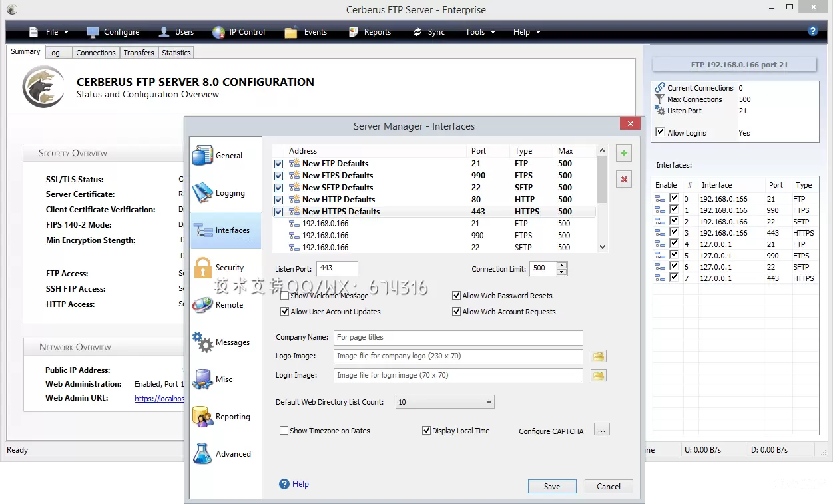Open the Help menu dropdown
Screen dimensions: 833x504
(527, 32)
